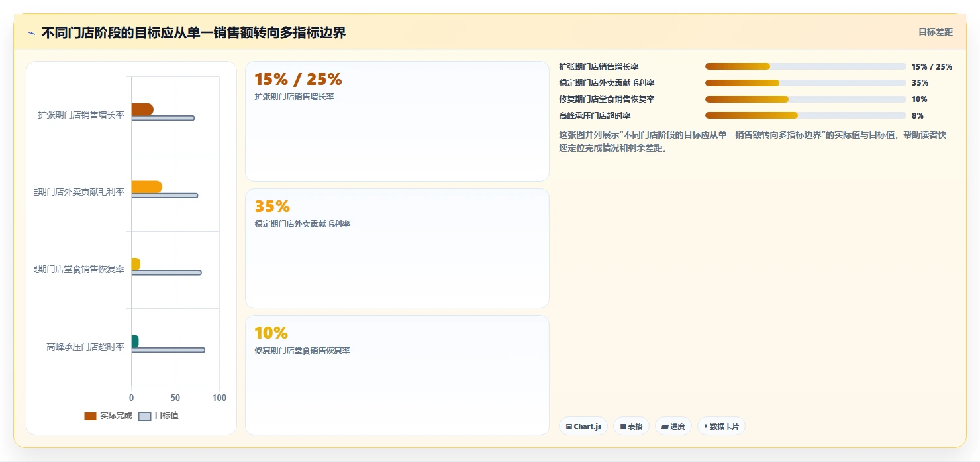Click progress bar for 扩张期门店销售增长率
Viewport: 980px width, 462px height.
pos(805,66)
